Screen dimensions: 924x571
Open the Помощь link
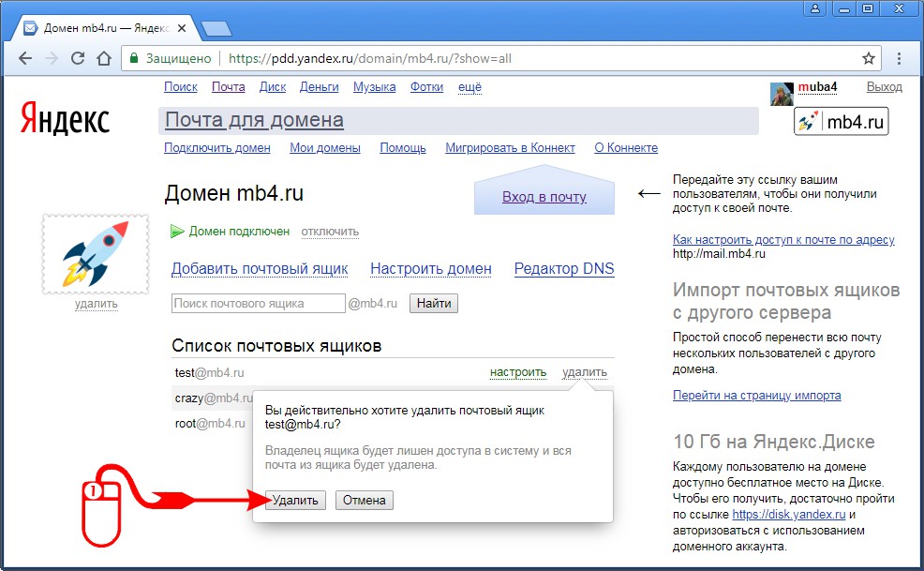click(x=402, y=147)
